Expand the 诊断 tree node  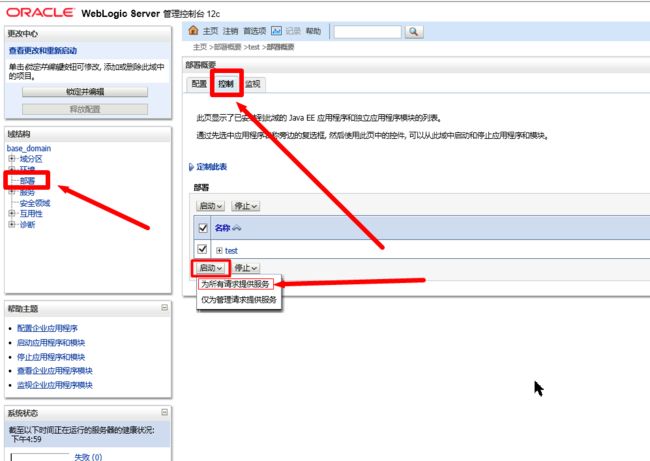(x=12, y=224)
